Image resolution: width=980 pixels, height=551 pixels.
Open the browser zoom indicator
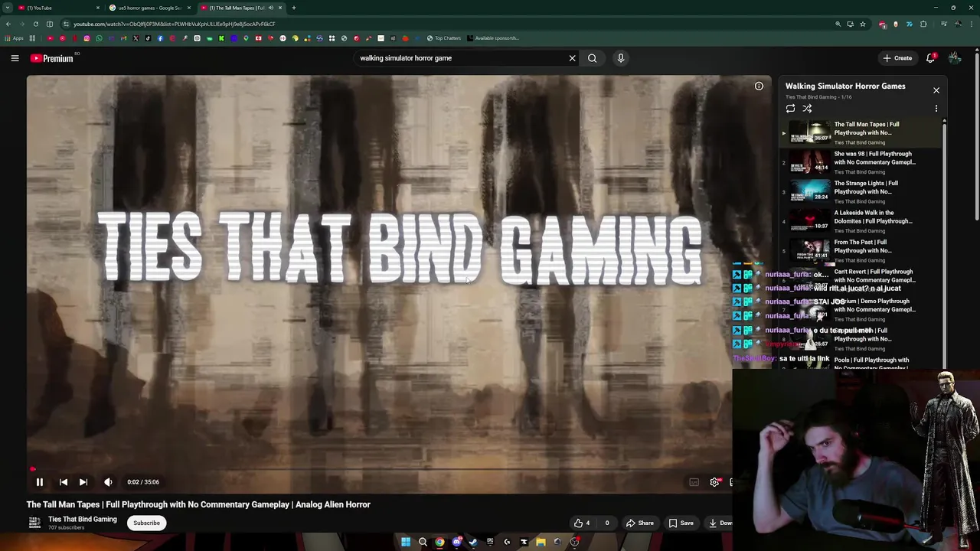tap(838, 24)
